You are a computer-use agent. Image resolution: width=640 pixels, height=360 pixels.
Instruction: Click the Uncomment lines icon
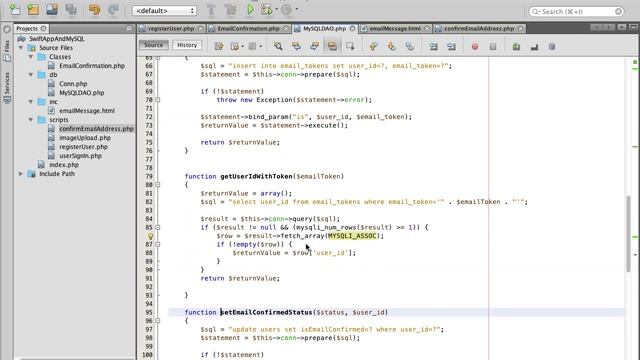coord(534,47)
